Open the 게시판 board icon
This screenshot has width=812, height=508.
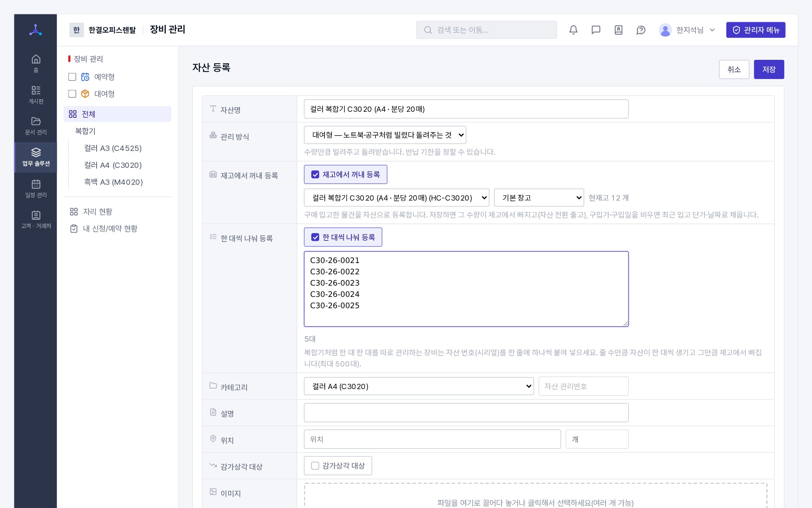coord(36,90)
